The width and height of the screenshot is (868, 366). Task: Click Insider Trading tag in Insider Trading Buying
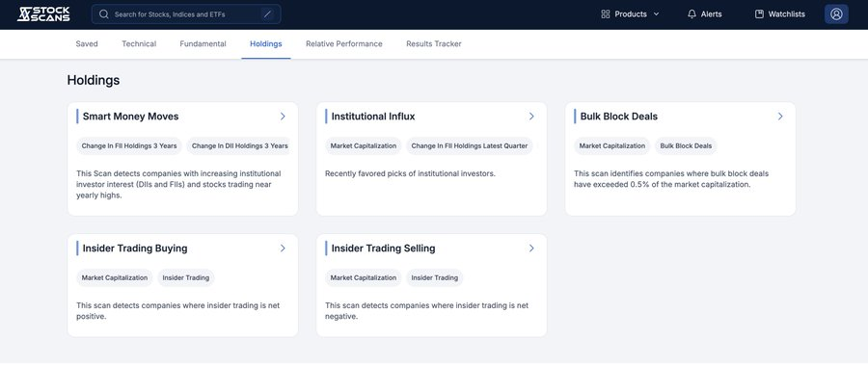point(185,278)
